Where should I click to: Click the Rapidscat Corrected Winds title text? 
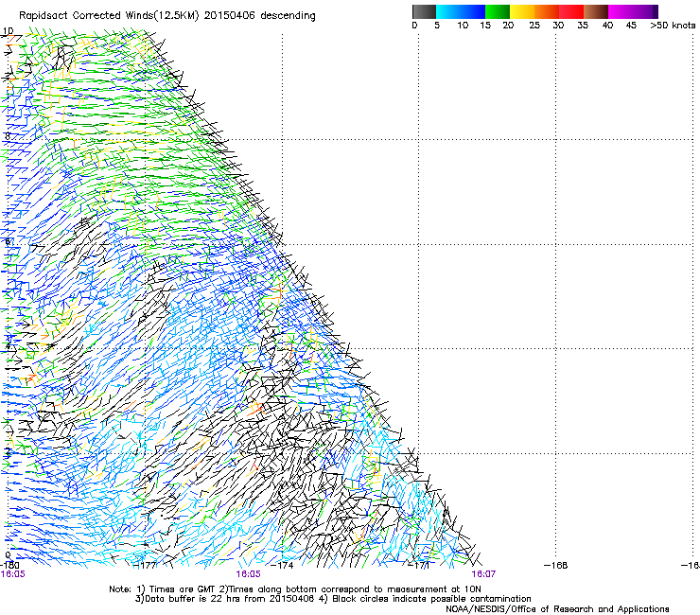[167, 16]
